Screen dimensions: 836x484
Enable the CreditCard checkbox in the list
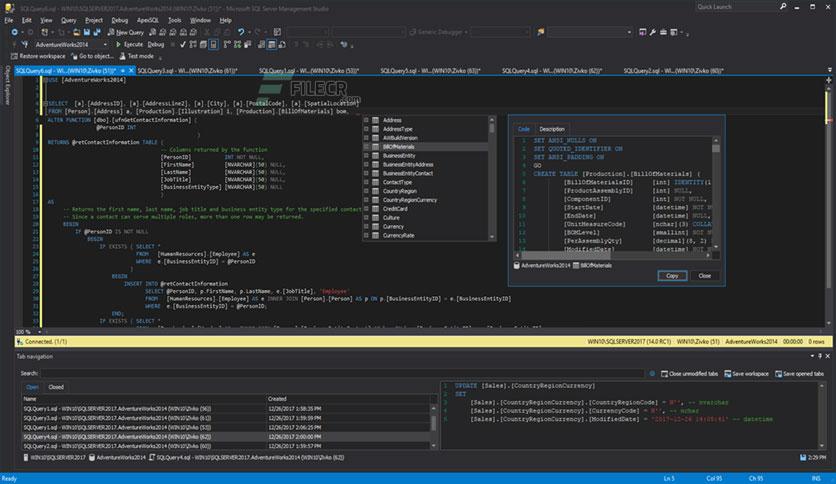pyautogui.click(x=366, y=209)
